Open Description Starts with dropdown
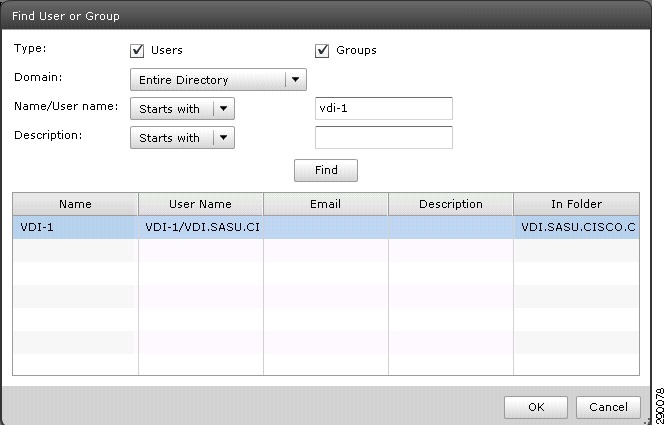The image size is (665, 425). coord(182,138)
